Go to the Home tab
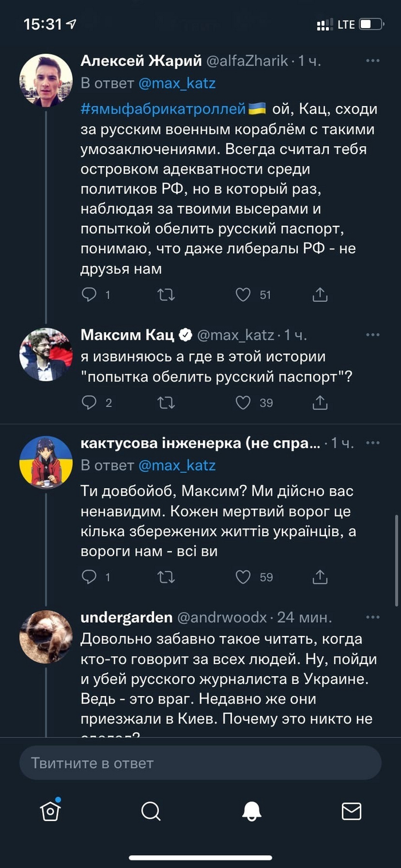 point(50,811)
